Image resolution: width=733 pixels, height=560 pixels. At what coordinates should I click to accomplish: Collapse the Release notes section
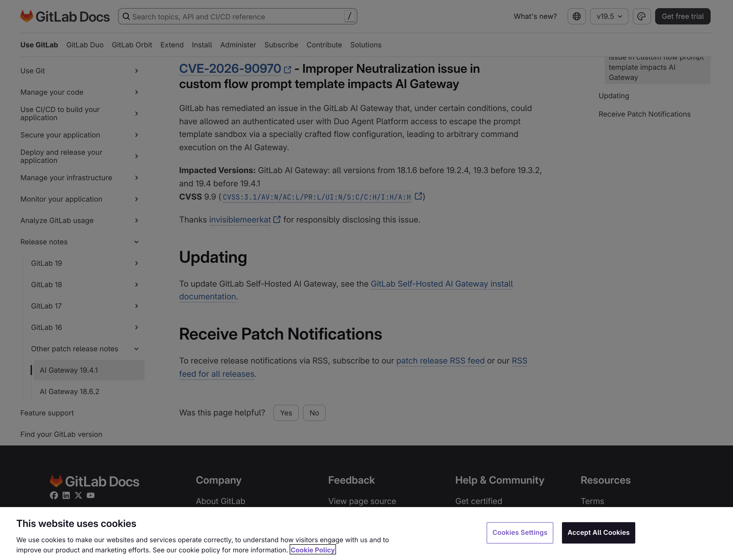pos(136,242)
